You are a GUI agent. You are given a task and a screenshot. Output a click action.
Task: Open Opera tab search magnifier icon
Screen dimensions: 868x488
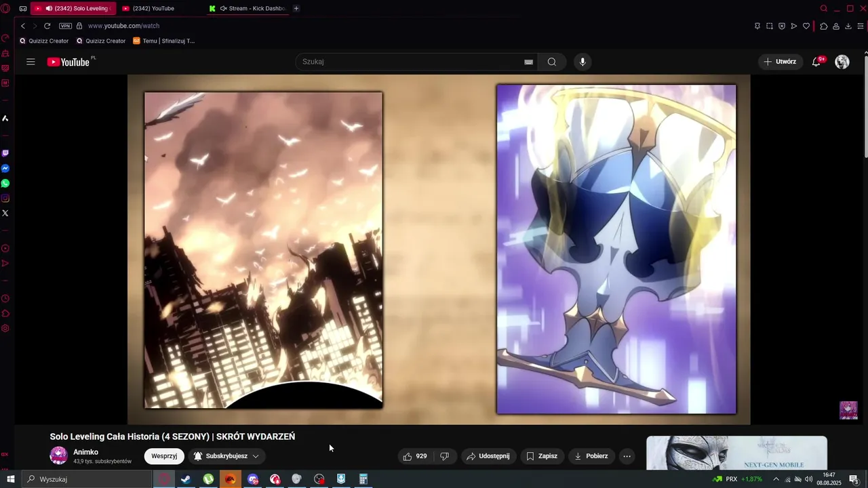pos(824,9)
